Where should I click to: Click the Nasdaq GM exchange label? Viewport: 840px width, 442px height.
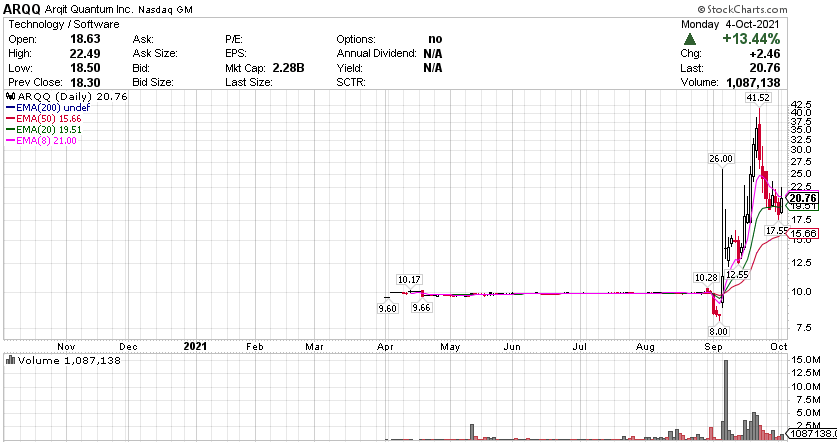(x=166, y=10)
